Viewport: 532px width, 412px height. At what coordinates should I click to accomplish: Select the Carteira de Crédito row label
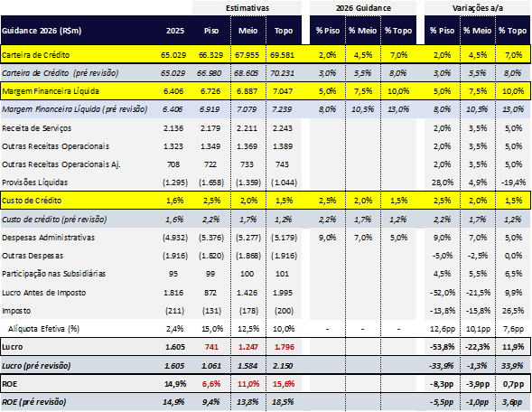pos(35,55)
